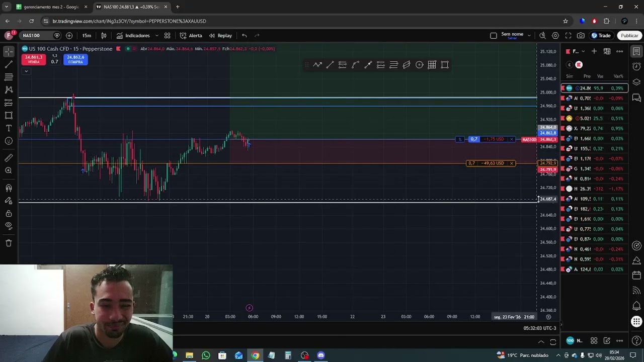Click the VENDA sell price button
The height and width of the screenshot is (362, 644).
[x=34, y=59]
